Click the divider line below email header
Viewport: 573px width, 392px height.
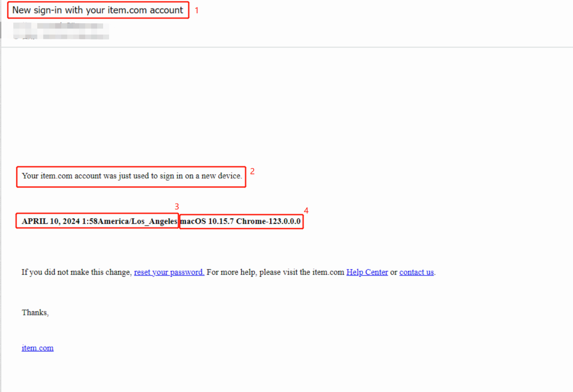pos(286,47)
